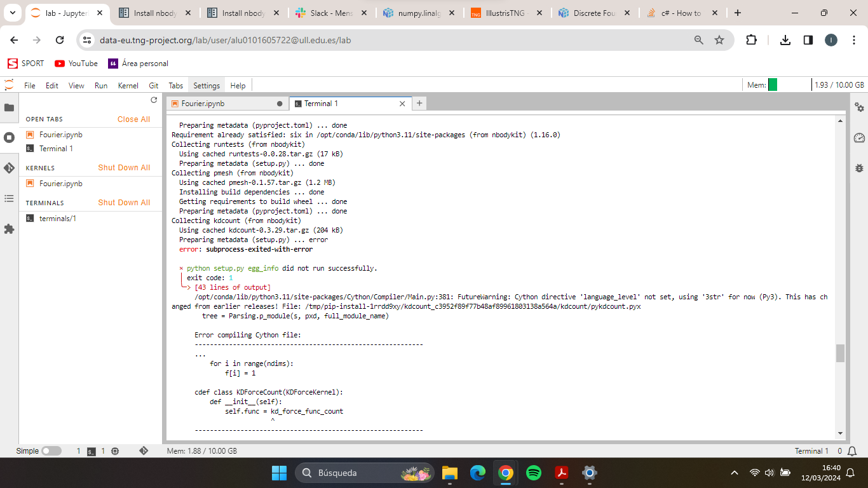Open the Running Terminals and Kernels sidebar icon
Viewport: 868px width, 488px height.
coord(9,137)
